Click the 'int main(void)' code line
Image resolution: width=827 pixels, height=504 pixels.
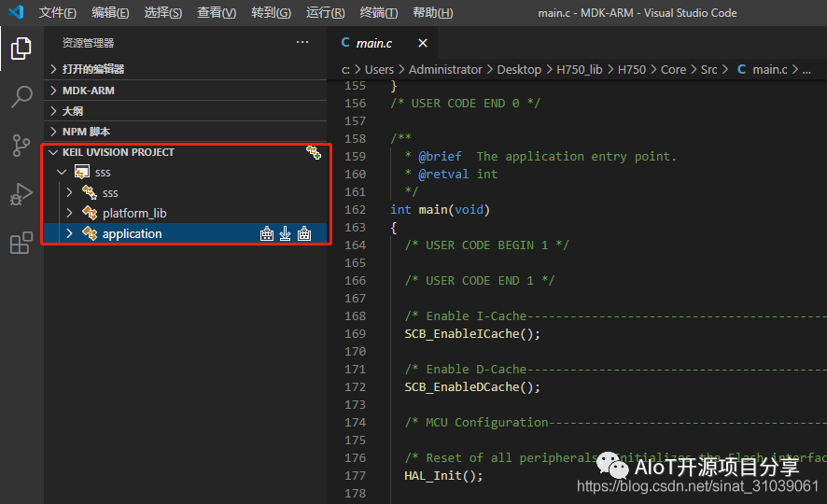[440, 210]
